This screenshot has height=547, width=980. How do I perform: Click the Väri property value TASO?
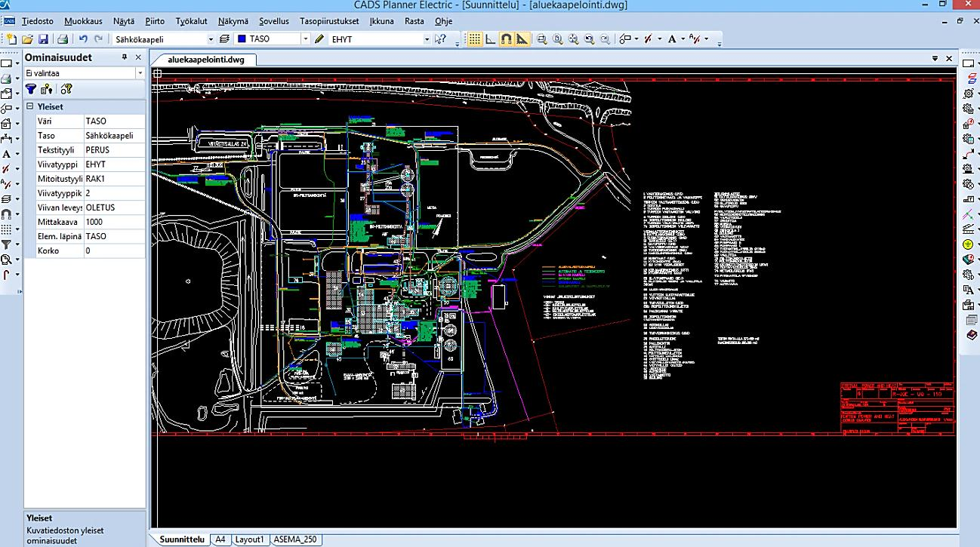click(x=114, y=121)
